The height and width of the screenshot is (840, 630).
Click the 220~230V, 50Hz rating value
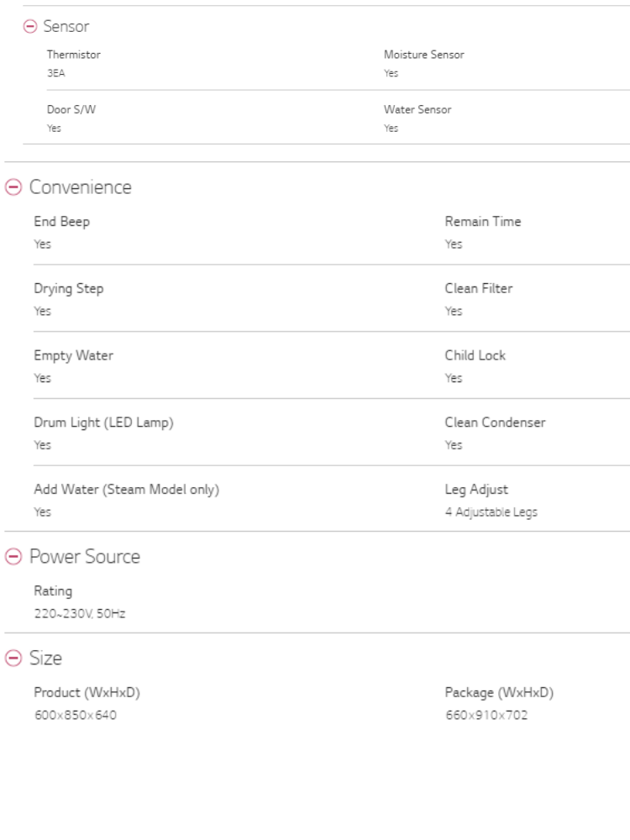pos(81,613)
